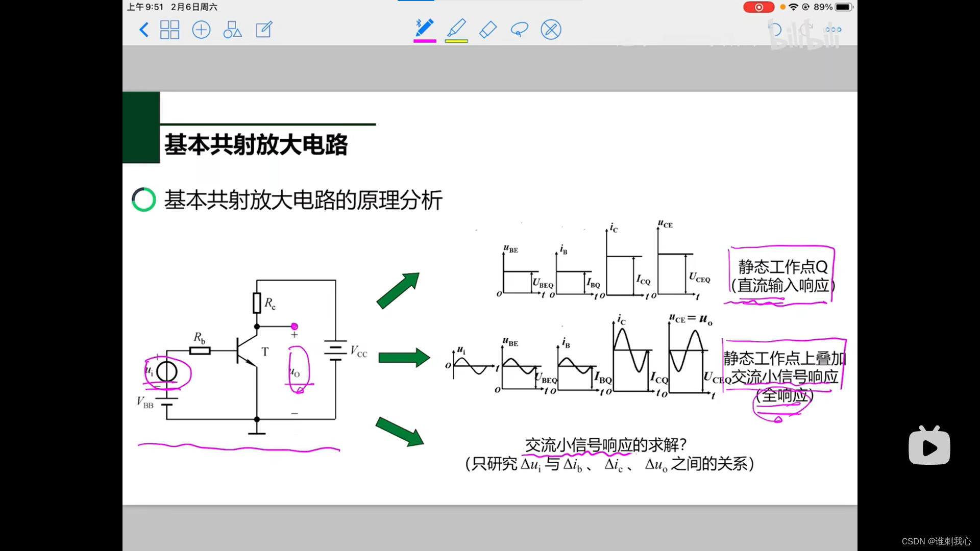Click the magenta color underline under pen

tap(425, 41)
